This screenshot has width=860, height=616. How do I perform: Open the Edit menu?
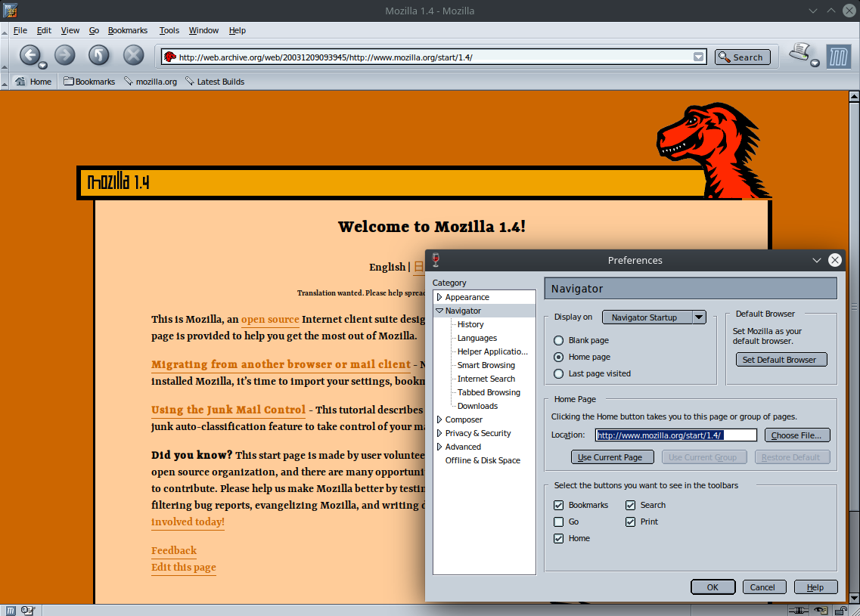[44, 31]
